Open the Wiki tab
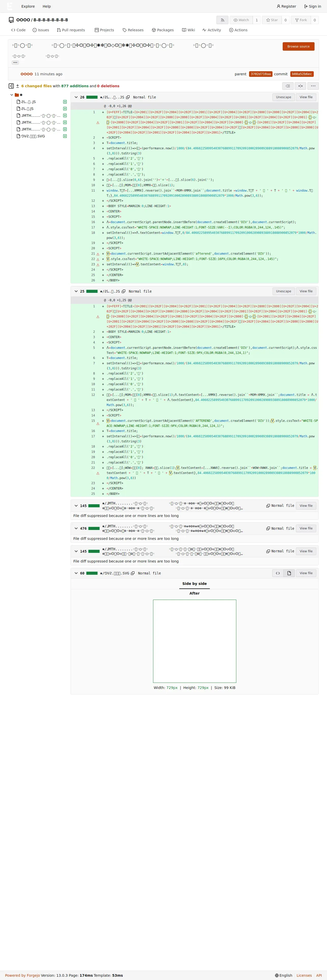Viewport: 327px width, 980px height. click(188, 30)
